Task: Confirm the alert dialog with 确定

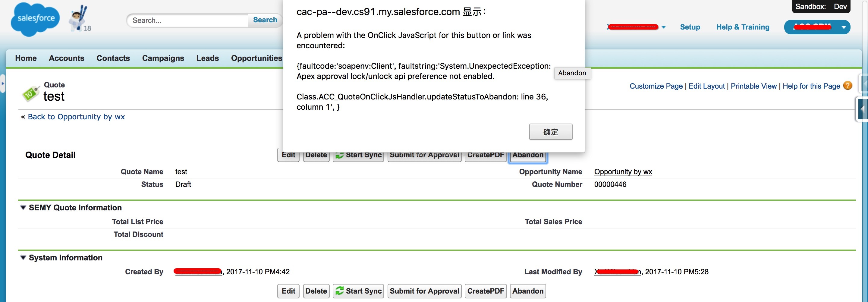Action: pyautogui.click(x=551, y=132)
